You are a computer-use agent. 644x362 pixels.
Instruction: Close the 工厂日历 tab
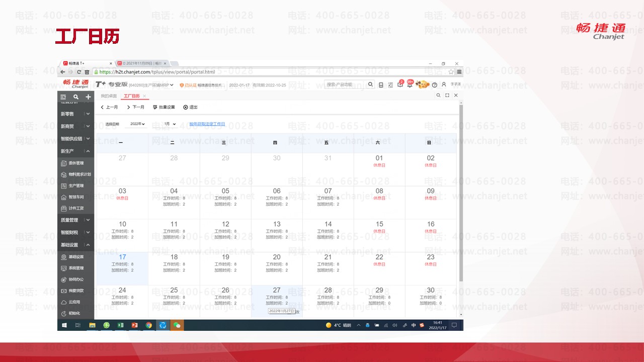point(144,96)
